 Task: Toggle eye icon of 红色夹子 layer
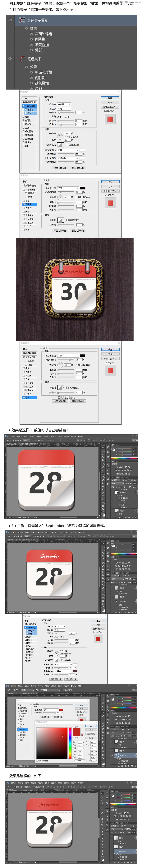click(10, 59)
